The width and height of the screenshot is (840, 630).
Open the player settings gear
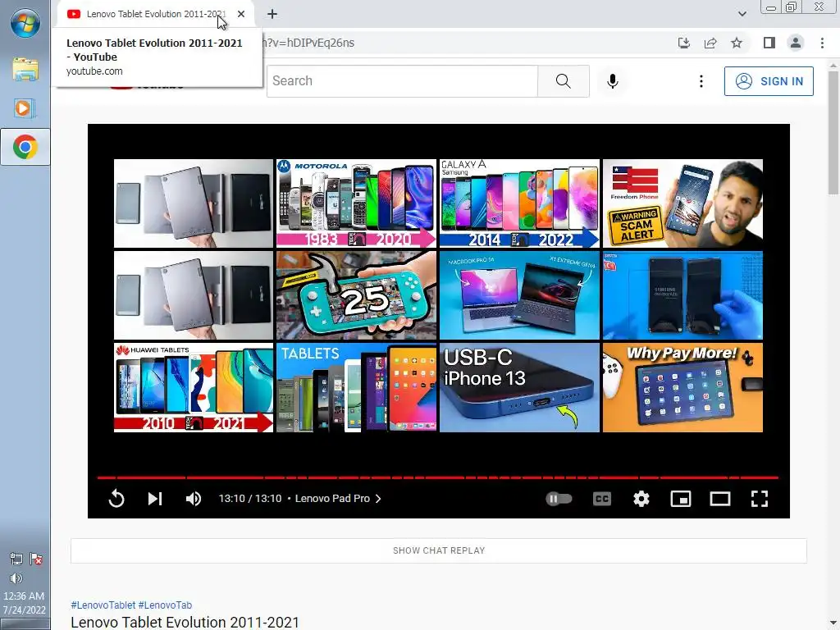tap(641, 499)
